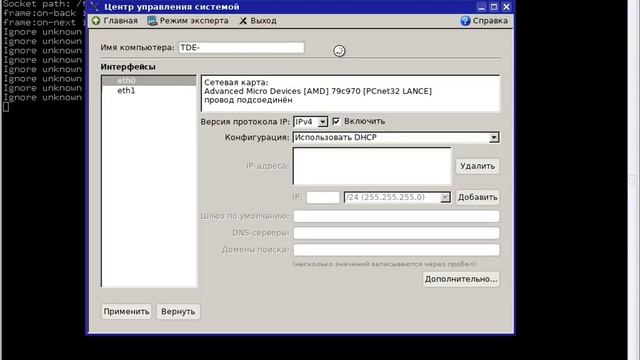Close the Центр управления системой window
This screenshot has width=640, height=360.
click(x=507, y=7)
